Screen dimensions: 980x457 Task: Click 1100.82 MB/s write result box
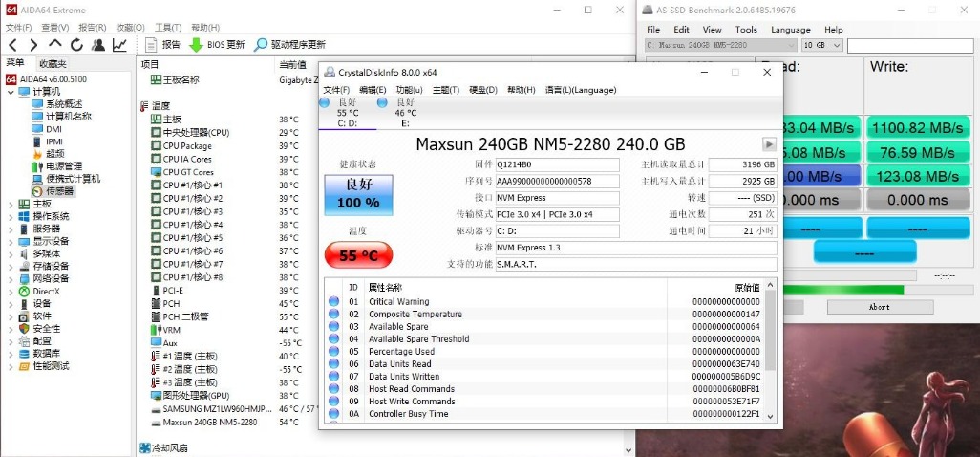[918, 128]
